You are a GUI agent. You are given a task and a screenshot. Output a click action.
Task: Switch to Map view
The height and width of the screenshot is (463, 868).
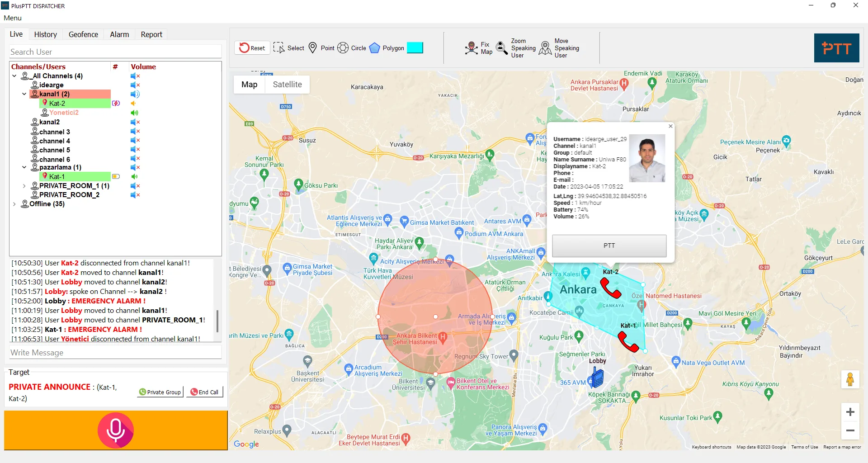coord(249,85)
